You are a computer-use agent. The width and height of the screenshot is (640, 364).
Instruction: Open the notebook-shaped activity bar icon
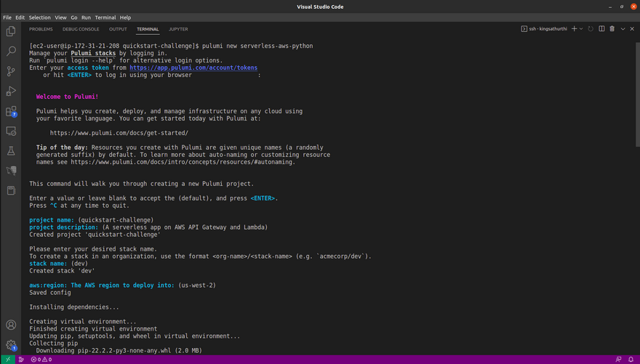point(11,190)
